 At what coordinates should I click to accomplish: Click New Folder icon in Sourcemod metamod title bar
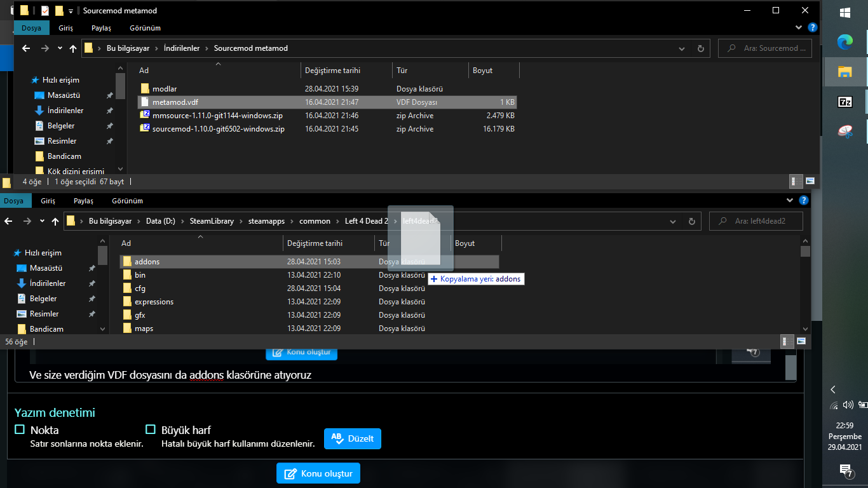59,11
